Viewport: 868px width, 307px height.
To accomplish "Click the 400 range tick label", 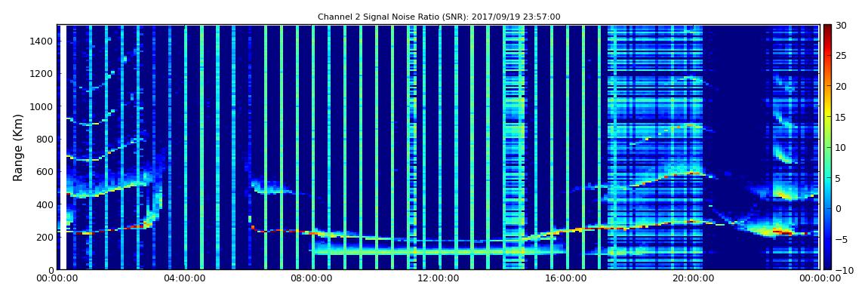I will click(46, 204).
